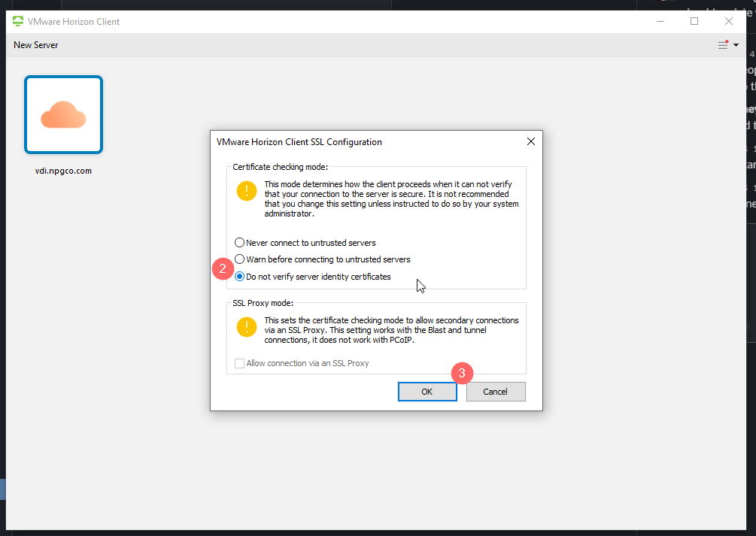Click the vdi.npgco.com server label
Image resolution: width=756 pixels, height=536 pixels.
(63, 171)
